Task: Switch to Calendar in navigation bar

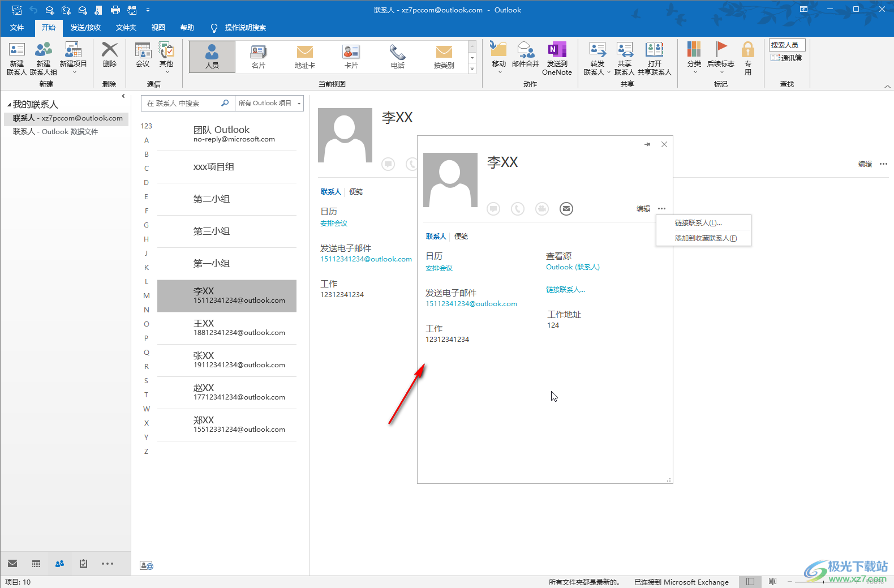Action: [36, 564]
